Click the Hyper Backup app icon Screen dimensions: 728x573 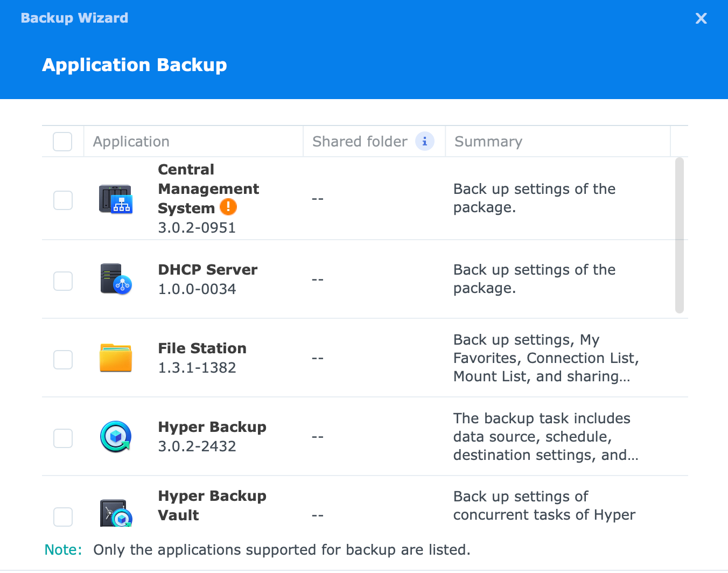pos(116,436)
